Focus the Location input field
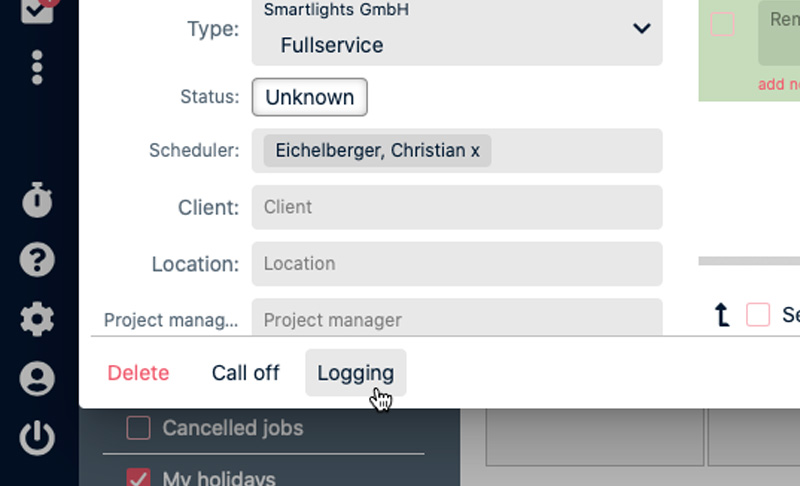The width and height of the screenshot is (800, 486). pos(456,264)
